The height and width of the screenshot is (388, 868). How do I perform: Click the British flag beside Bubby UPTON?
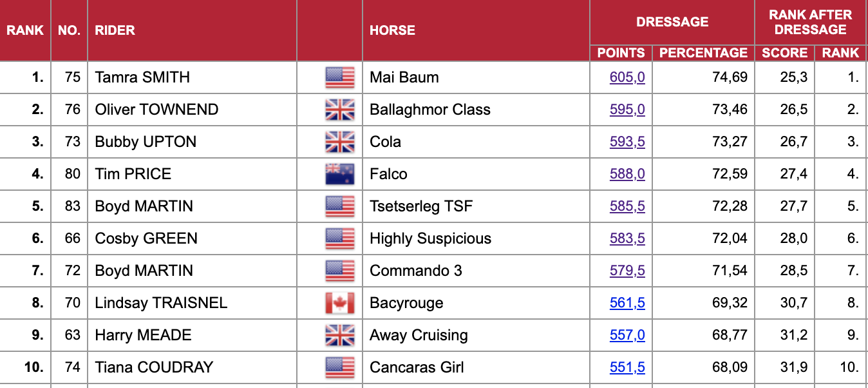340,142
